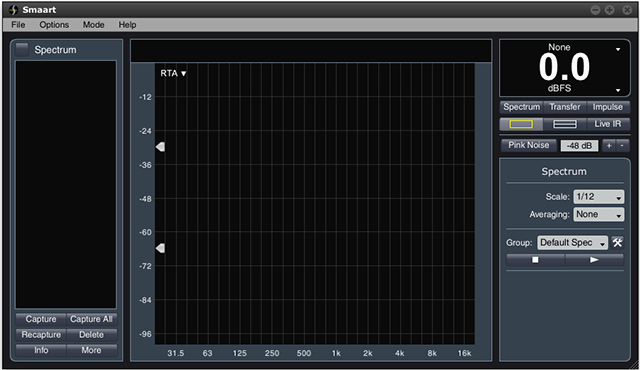
Task: Decrease generator level with minus button
Action: [622, 146]
